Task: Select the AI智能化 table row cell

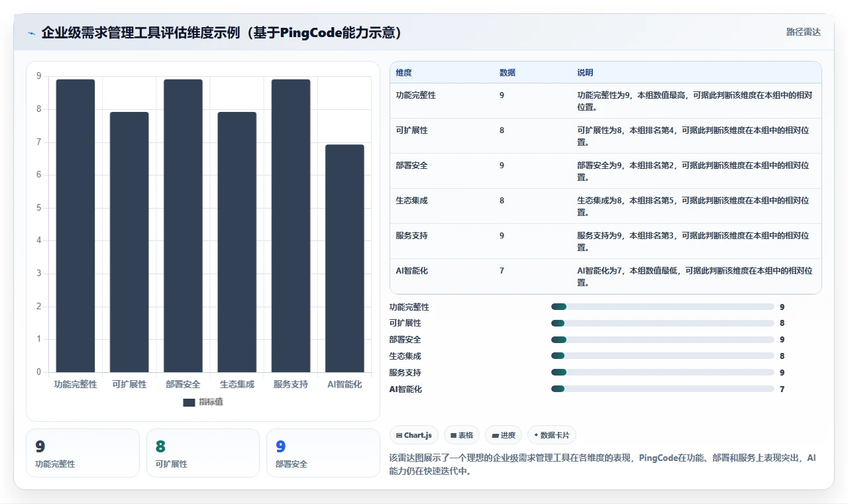Action: [412, 271]
